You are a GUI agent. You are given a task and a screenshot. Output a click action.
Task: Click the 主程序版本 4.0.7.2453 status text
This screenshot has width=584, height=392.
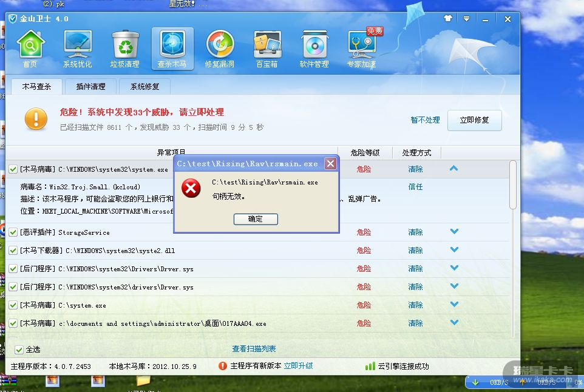50,367
